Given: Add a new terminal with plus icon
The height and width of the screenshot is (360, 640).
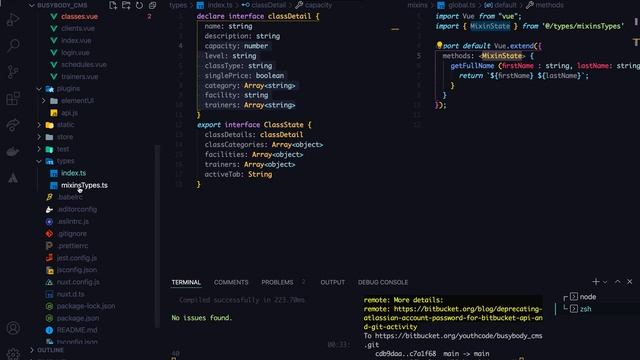Looking at the screenshot, I should 596,282.
